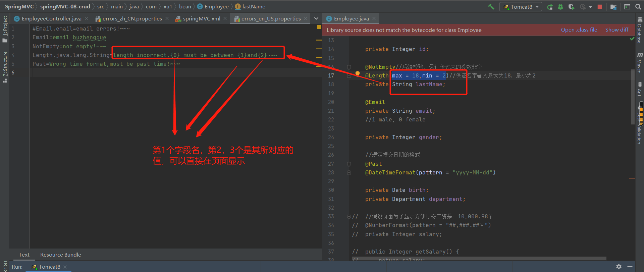This screenshot has width=644, height=272.
Task: Run with coverage shield icon
Action: click(x=571, y=7)
